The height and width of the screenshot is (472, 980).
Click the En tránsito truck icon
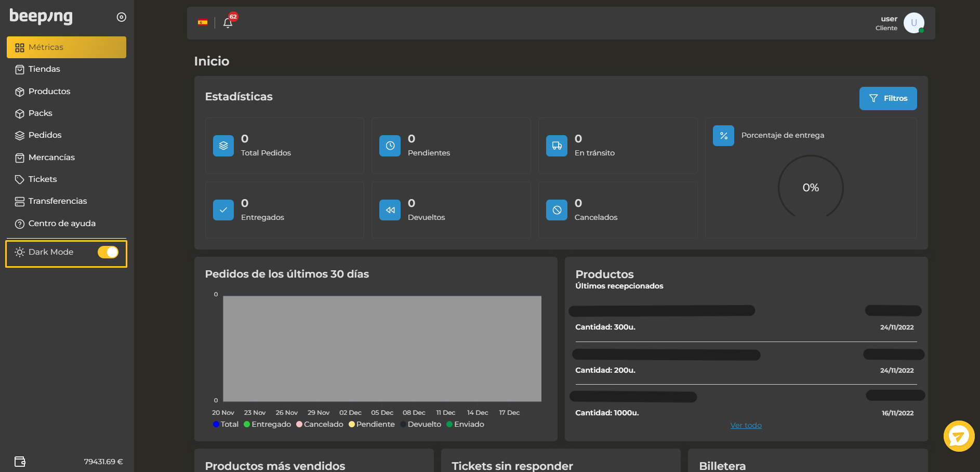coord(557,146)
